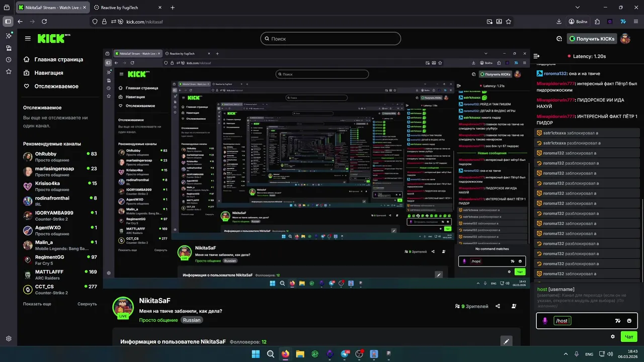Toggle the Kick sidebar hamburger menu

(x=28, y=39)
